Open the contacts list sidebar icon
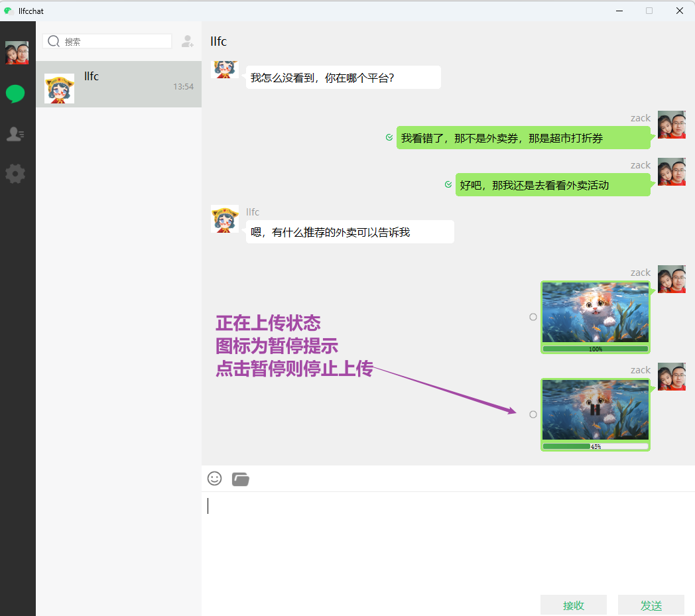 [x=15, y=135]
